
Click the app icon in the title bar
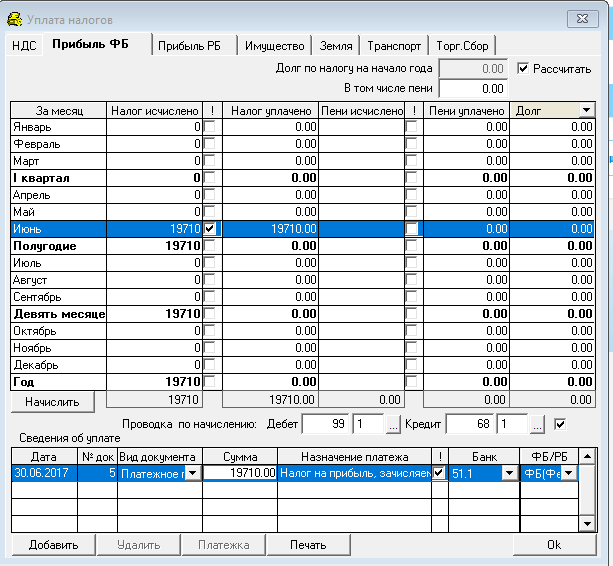pyautogui.click(x=14, y=20)
